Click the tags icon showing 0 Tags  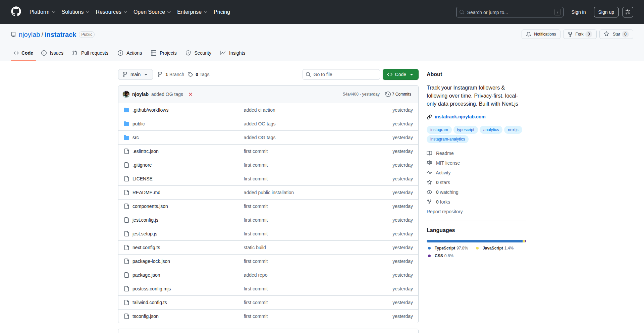[x=191, y=74]
